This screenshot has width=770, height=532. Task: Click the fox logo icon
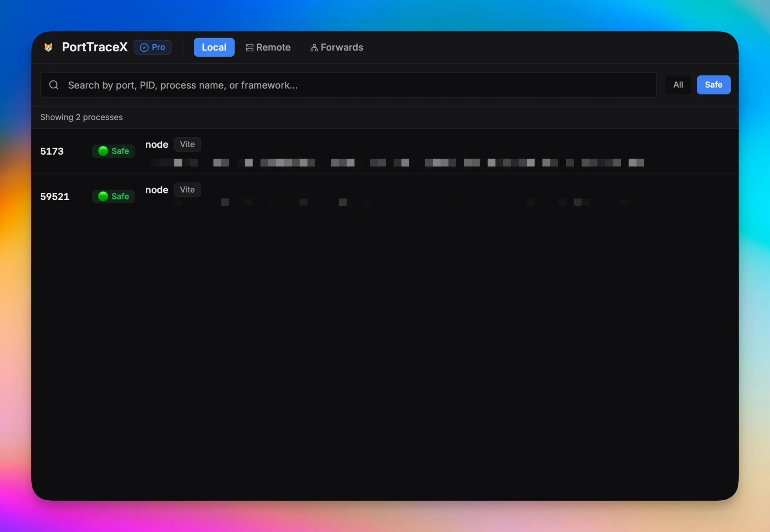tap(49, 47)
